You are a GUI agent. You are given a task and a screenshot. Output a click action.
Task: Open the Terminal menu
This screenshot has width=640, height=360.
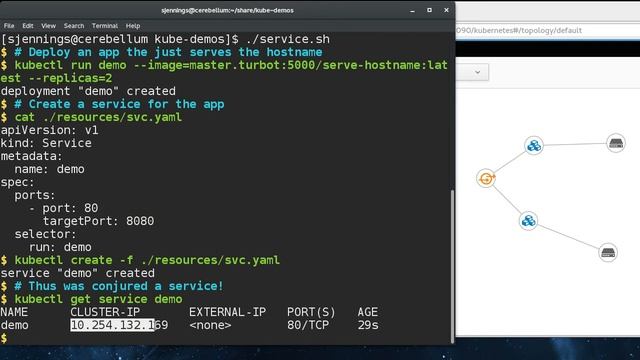tap(104, 26)
